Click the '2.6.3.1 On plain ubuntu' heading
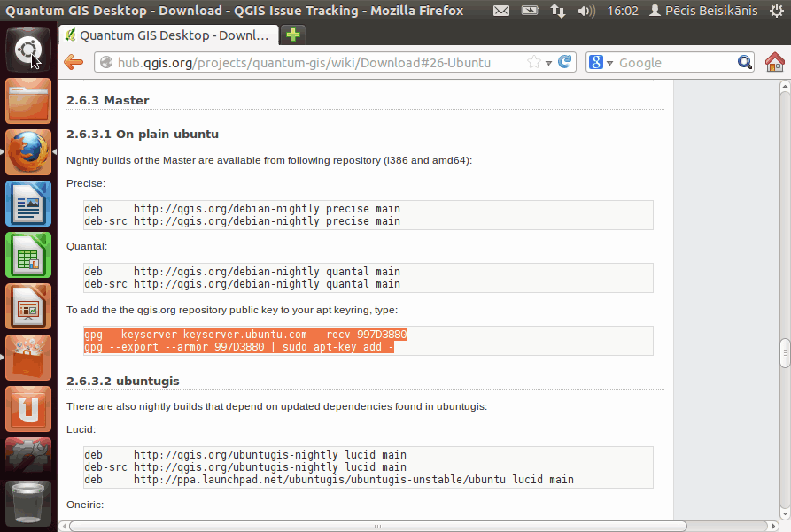The height and width of the screenshot is (532, 791). click(143, 135)
